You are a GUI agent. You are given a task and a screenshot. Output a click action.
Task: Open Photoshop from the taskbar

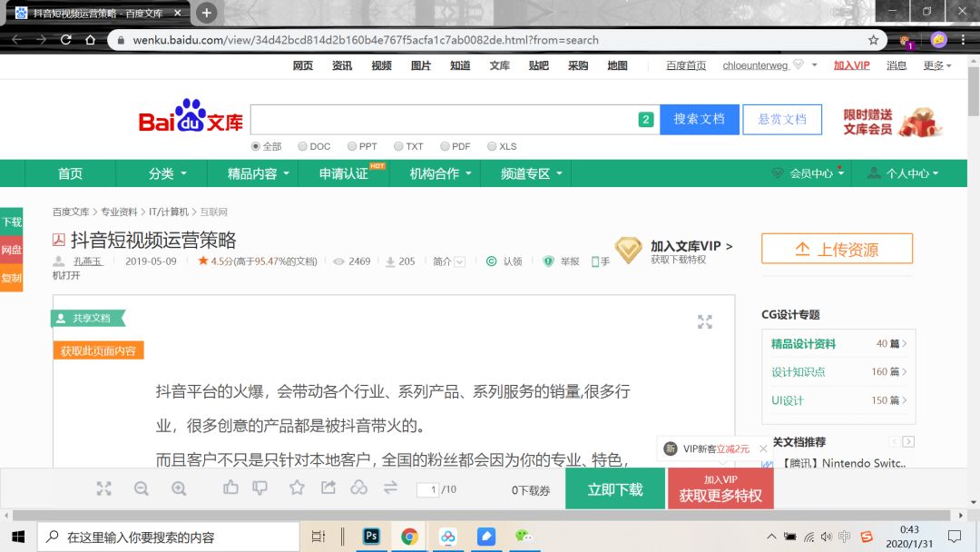(x=371, y=537)
